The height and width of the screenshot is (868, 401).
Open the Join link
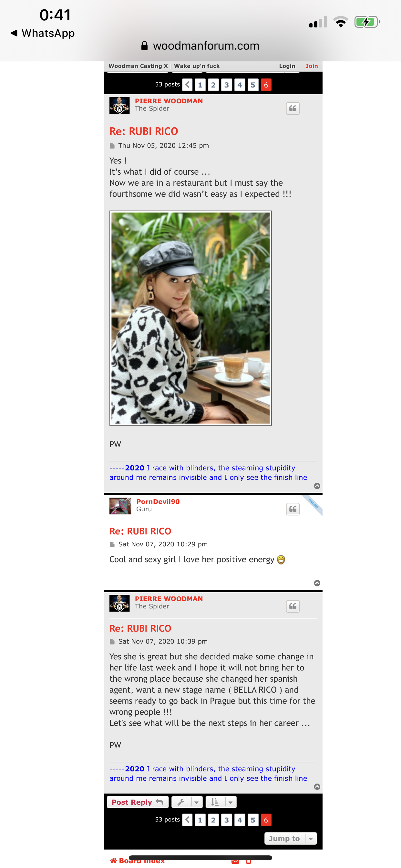tap(311, 66)
